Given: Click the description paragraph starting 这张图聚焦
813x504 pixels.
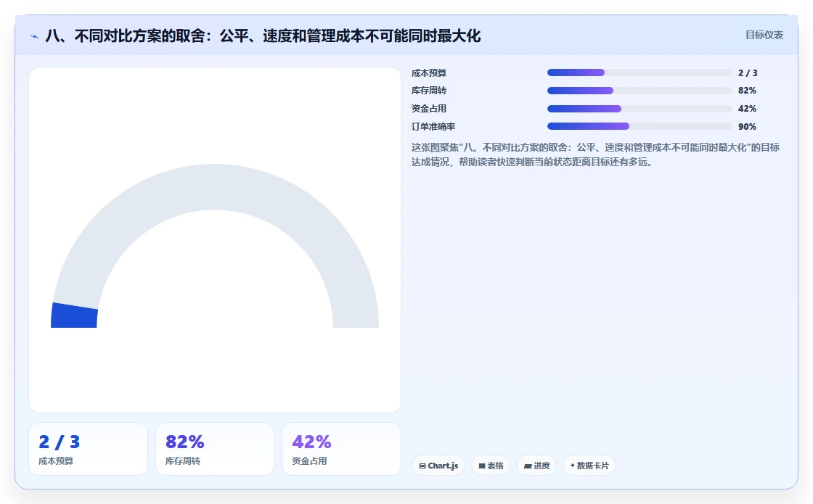Looking at the screenshot, I should 595,155.
